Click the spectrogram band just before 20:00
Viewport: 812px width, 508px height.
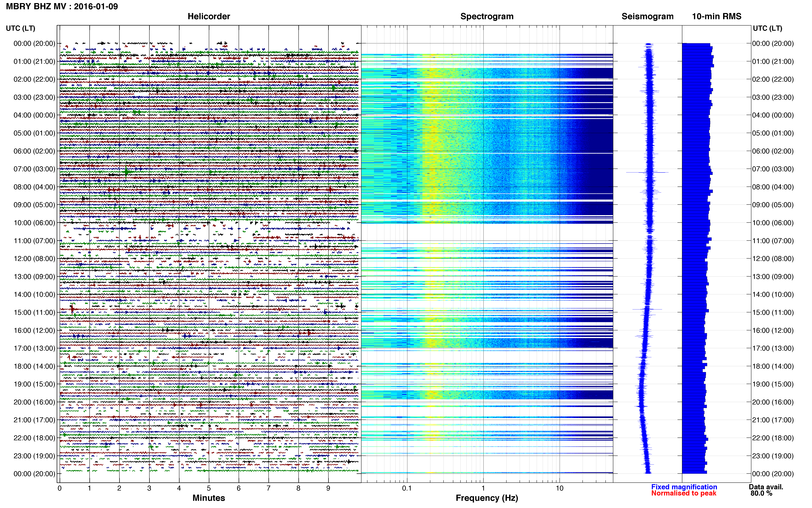pos(487,395)
